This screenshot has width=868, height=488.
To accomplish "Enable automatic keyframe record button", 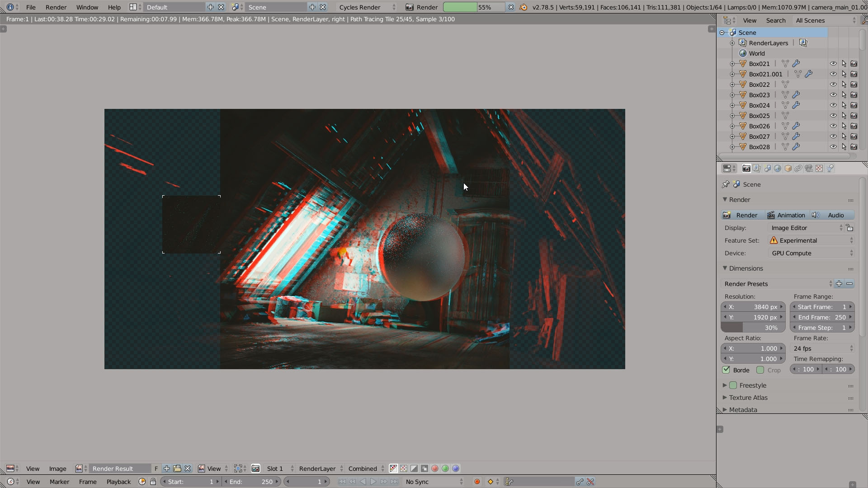I will [477, 482].
